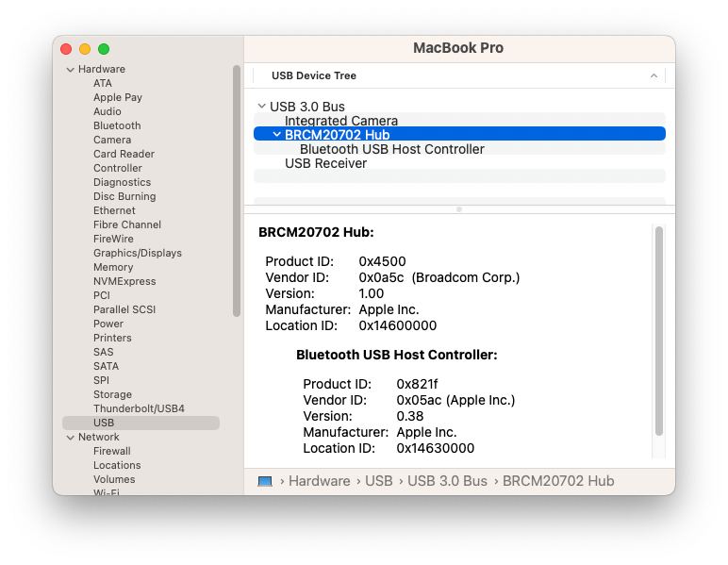Zoom the window with the green button
The image size is (728, 565).
tap(104, 49)
